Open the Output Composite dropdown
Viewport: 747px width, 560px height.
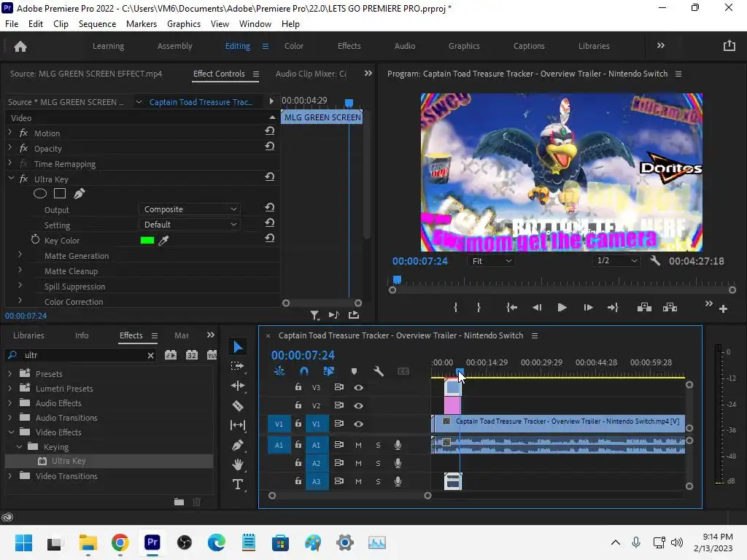(189, 209)
